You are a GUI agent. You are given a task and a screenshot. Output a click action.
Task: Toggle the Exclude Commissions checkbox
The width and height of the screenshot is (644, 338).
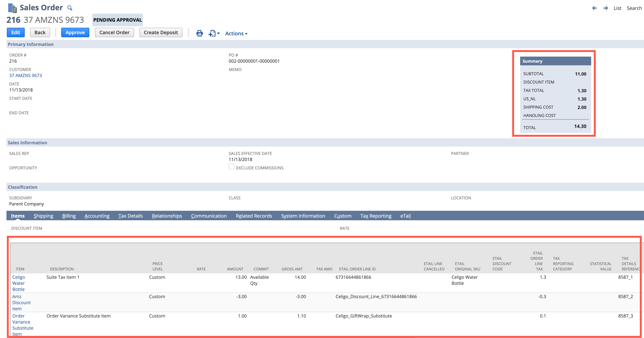pos(232,167)
